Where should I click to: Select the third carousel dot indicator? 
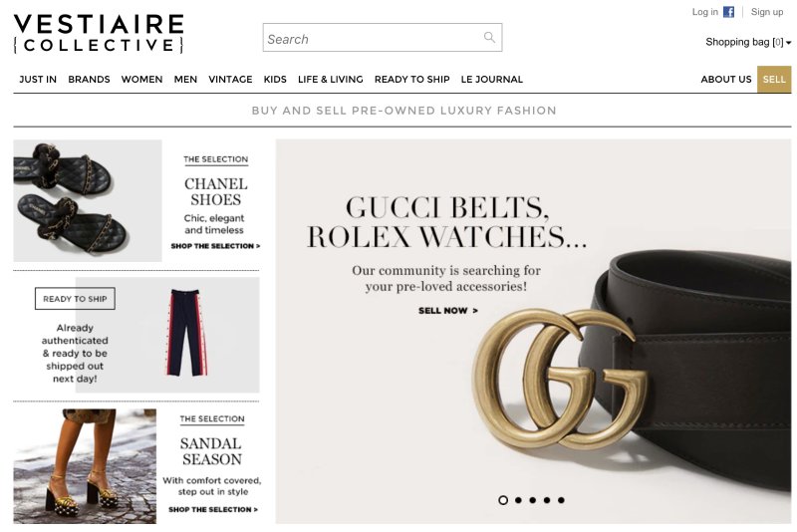(533, 500)
